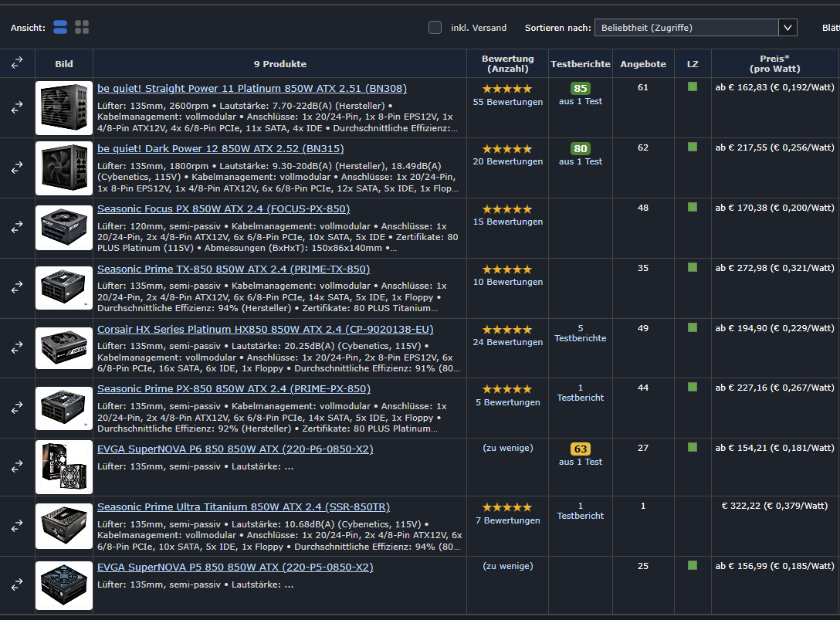Sort by Preis (pro Watt) column header
The width and height of the screenshot is (840, 620).
tap(774, 64)
